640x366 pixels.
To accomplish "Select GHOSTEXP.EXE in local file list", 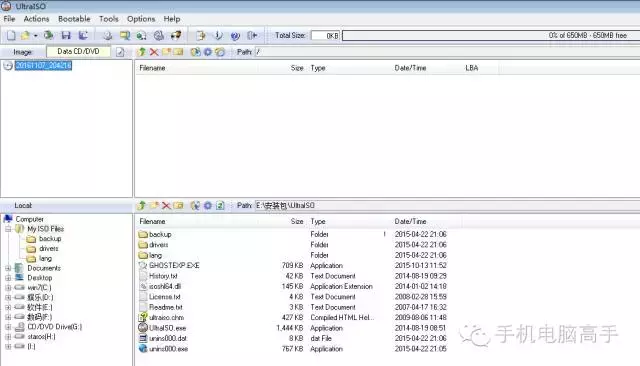I will (x=174, y=266).
